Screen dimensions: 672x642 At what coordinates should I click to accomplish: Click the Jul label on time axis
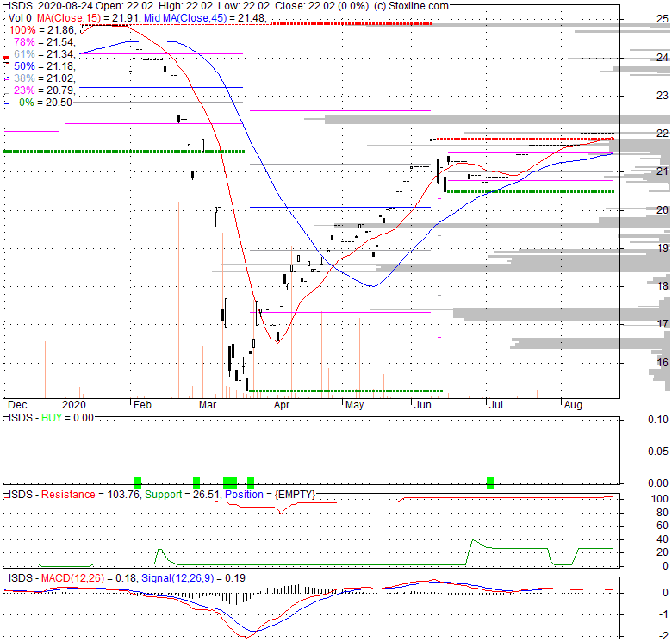[x=496, y=404]
